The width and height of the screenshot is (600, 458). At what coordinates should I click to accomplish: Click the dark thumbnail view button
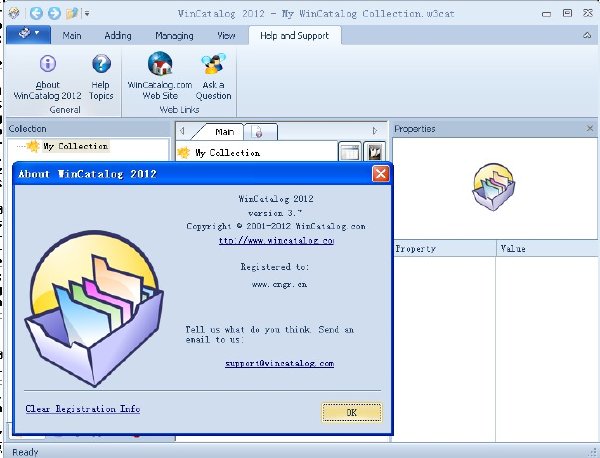point(374,153)
